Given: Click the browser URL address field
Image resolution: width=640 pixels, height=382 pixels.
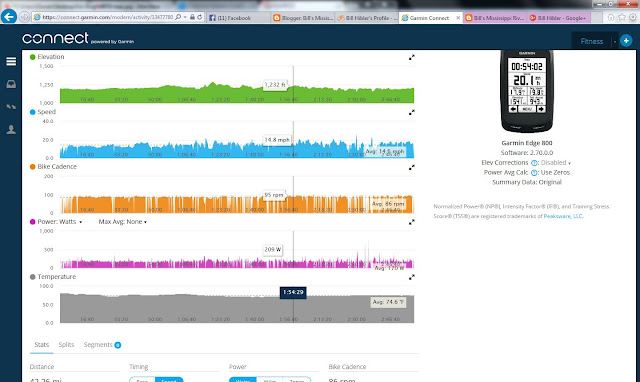Looking at the screenshot, I should pyautogui.click(x=108, y=17).
